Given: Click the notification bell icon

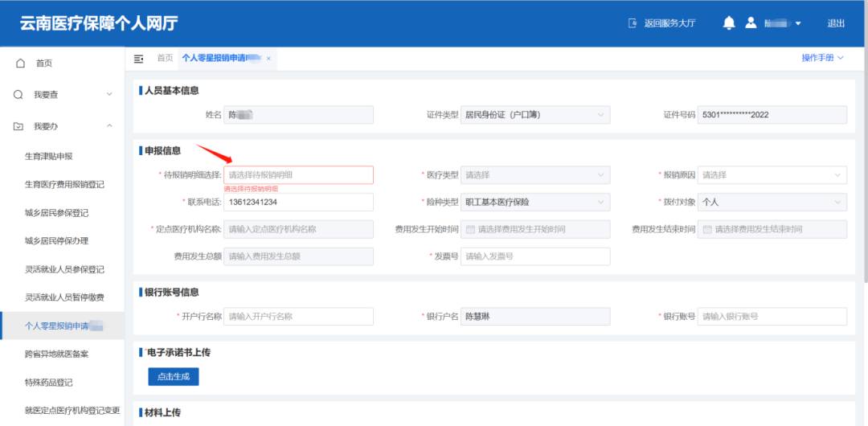Looking at the screenshot, I should click(x=729, y=23).
